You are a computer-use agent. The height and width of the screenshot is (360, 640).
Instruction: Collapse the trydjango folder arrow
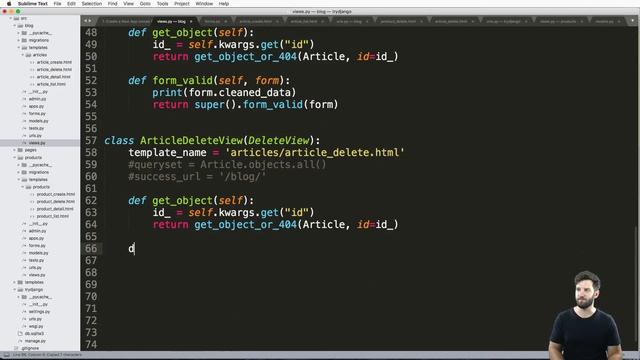point(14,290)
